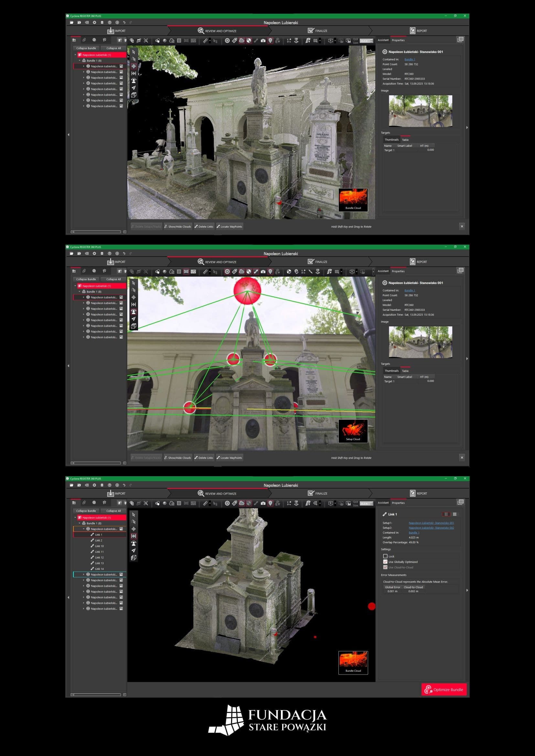Toggle Use Cloud-to-Cloud checkbox
Viewport: 535px width, 756px height.
click(x=385, y=567)
